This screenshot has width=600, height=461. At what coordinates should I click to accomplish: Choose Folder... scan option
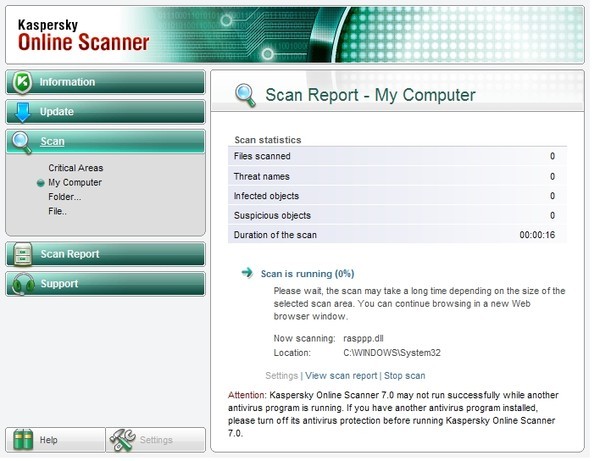(x=65, y=197)
